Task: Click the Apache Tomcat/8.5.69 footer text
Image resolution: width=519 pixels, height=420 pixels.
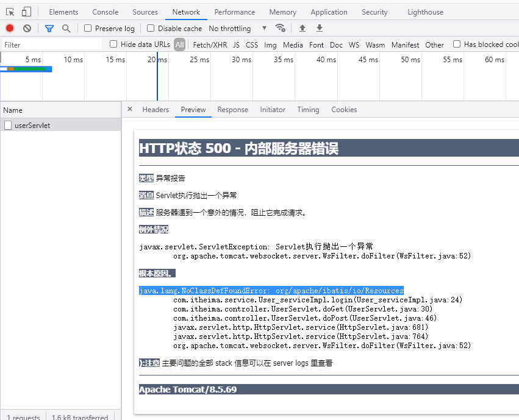Action: pos(188,390)
